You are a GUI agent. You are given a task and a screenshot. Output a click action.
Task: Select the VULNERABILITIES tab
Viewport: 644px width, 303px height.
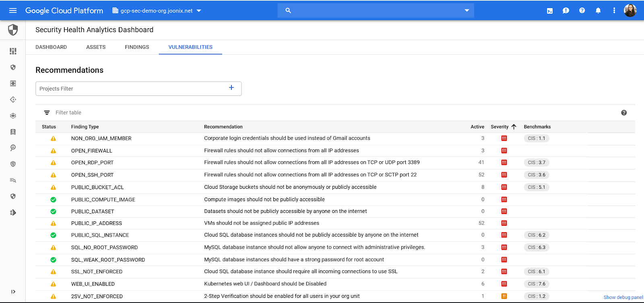190,47
